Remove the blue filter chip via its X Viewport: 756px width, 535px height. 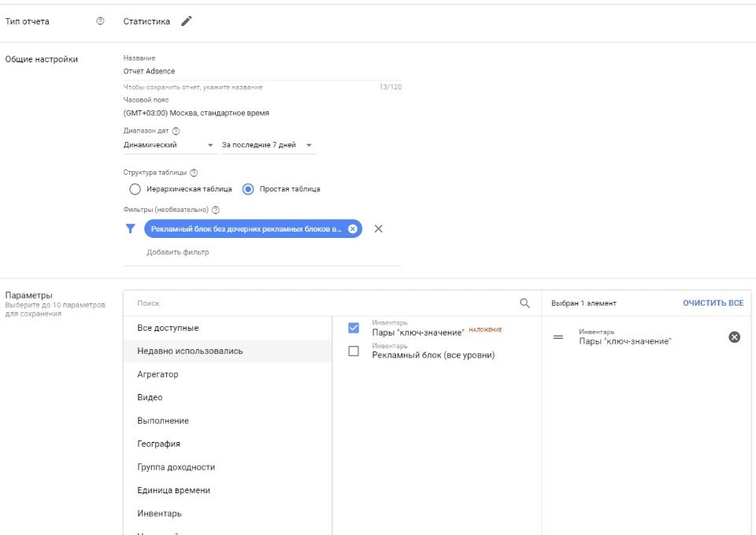pyautogui.click(x=353, y=229)
